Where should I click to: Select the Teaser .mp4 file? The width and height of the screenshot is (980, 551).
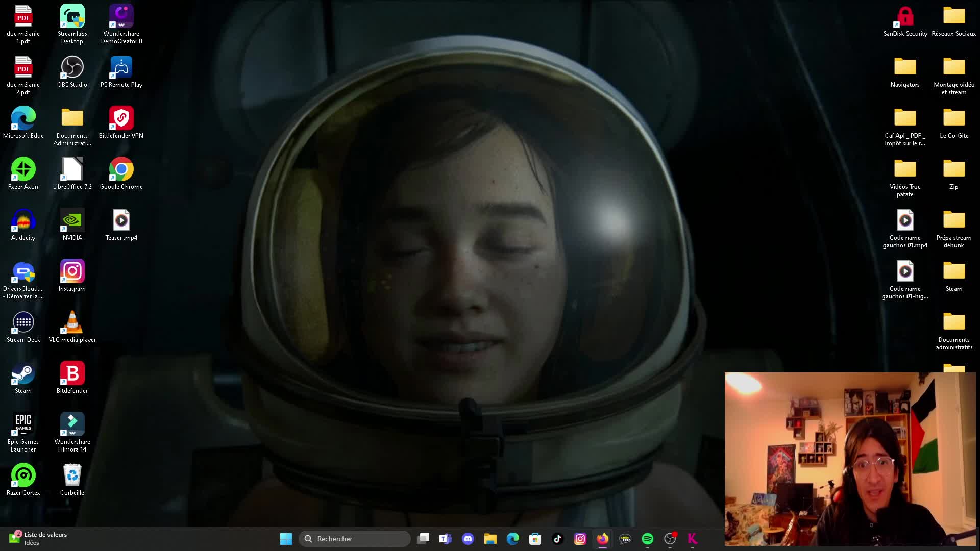click(121, 224)
